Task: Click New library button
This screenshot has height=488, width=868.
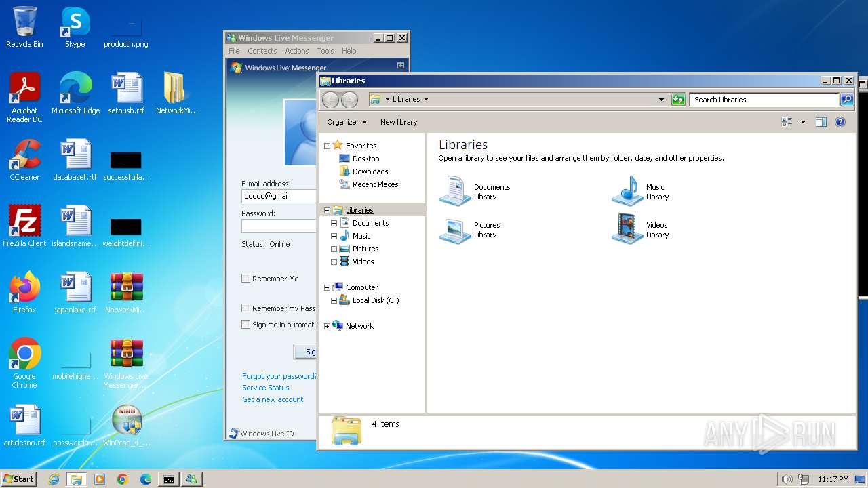Action: pyautogui.click(x=399, y=122)
